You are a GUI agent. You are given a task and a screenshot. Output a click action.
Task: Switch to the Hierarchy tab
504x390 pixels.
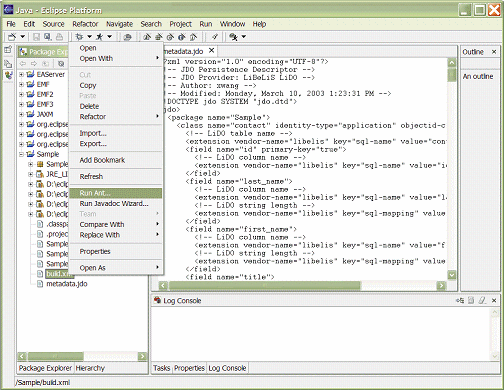click(x=90, y=368)
